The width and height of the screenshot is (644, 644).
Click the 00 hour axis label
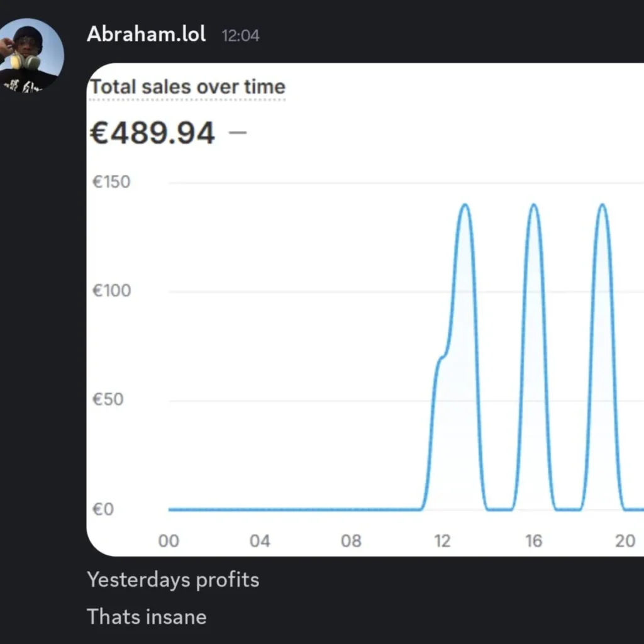click(169, 541)
